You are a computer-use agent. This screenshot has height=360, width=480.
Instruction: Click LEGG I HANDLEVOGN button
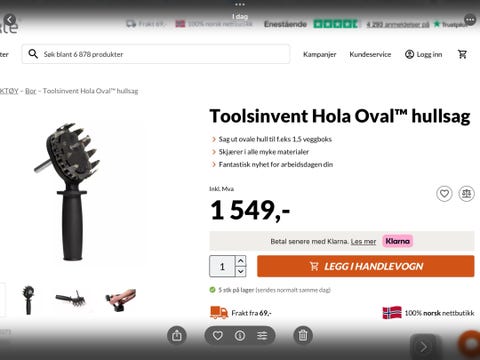tap(365, 266)
